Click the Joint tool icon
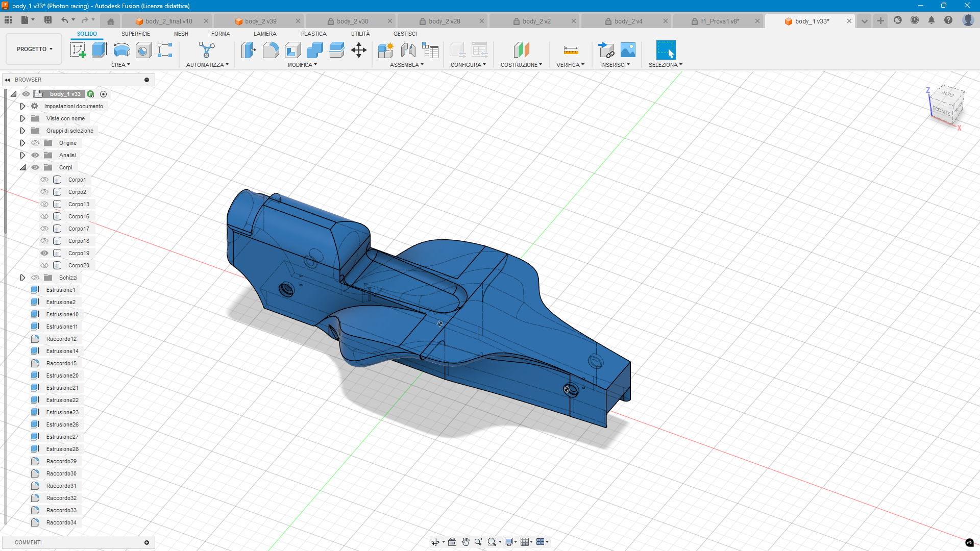The height and width of the screenshot is (551, 980). [x=408, y=50]
